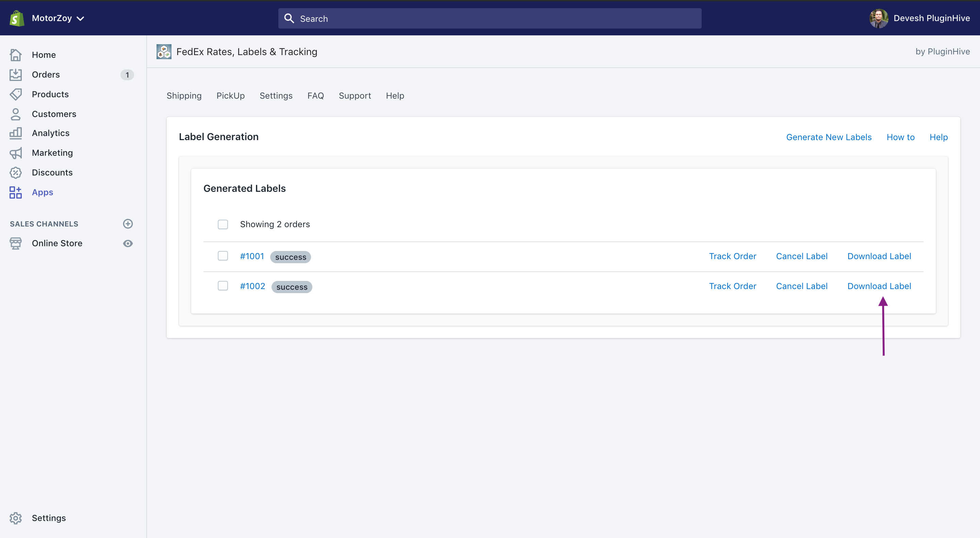Click the Add sales channel icon
This screenshot has height=538, width=980.
click(x=128, y=224)
